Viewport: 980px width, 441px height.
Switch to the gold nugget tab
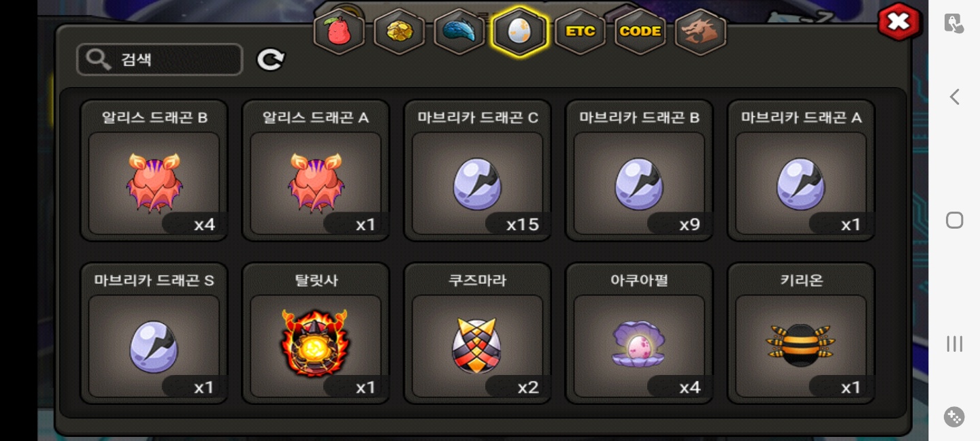(x=399, y=31)
